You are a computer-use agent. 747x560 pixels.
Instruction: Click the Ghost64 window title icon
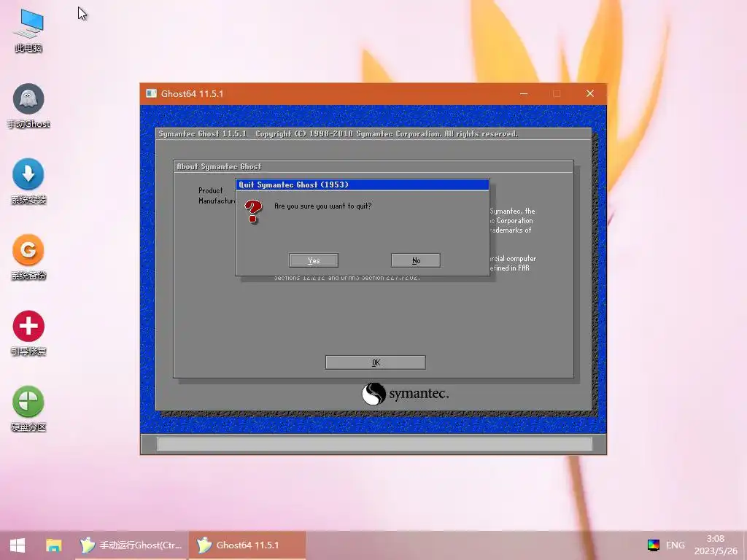152,93
